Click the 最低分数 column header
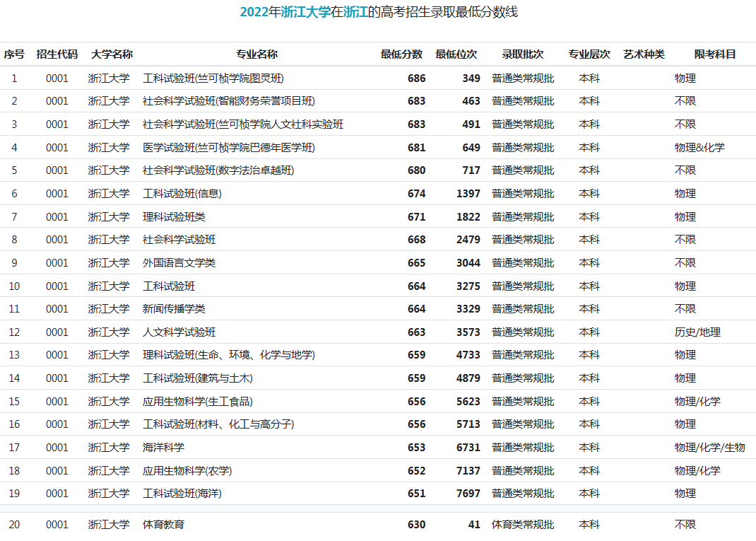The width and height of the screenshot is (756, 541). [401, 54]
